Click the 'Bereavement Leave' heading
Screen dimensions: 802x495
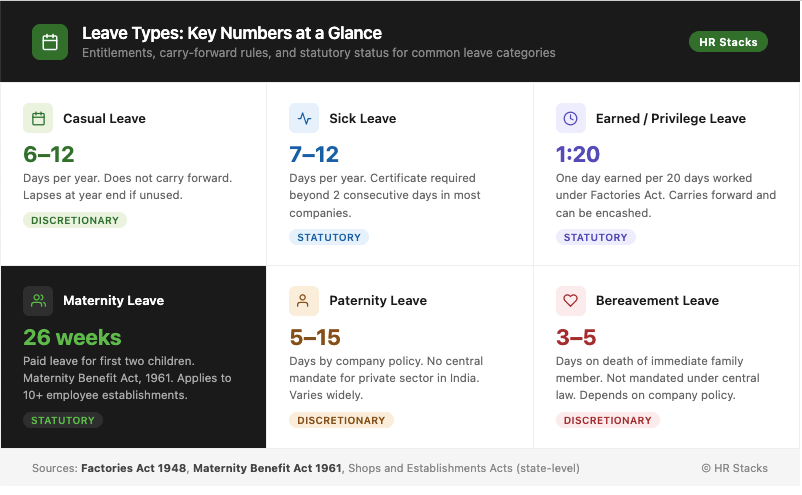(657, 301)
